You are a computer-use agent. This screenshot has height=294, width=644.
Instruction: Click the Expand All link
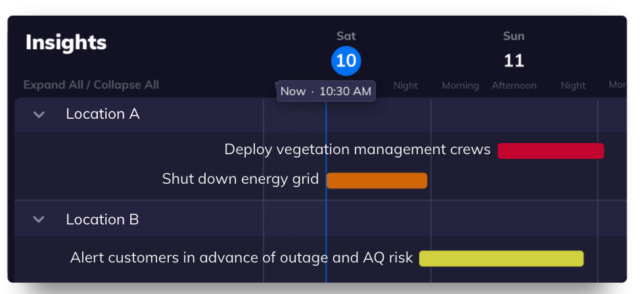[53, 85]
